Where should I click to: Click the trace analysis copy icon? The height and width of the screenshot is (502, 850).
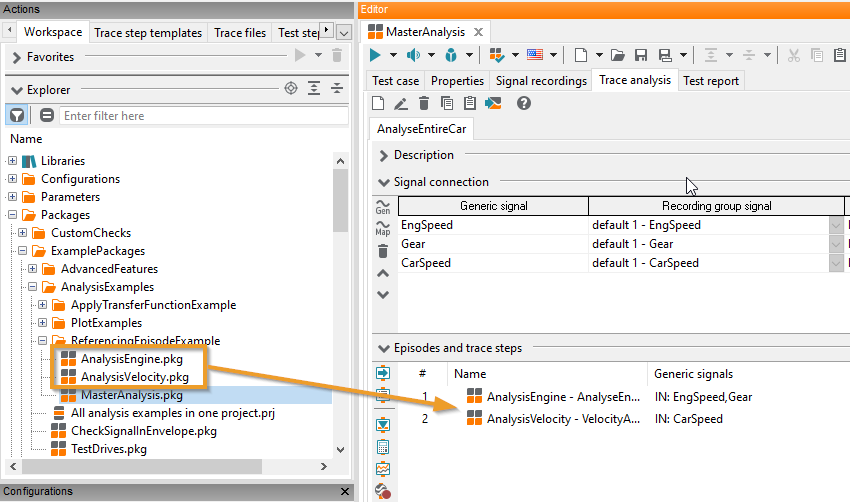[x=447, y=103]
